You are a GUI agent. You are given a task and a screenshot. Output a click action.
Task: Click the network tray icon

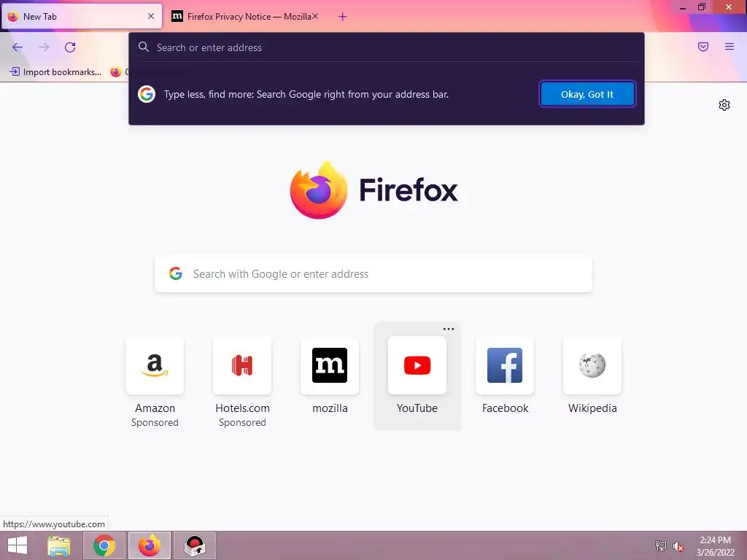click(661, 545)
